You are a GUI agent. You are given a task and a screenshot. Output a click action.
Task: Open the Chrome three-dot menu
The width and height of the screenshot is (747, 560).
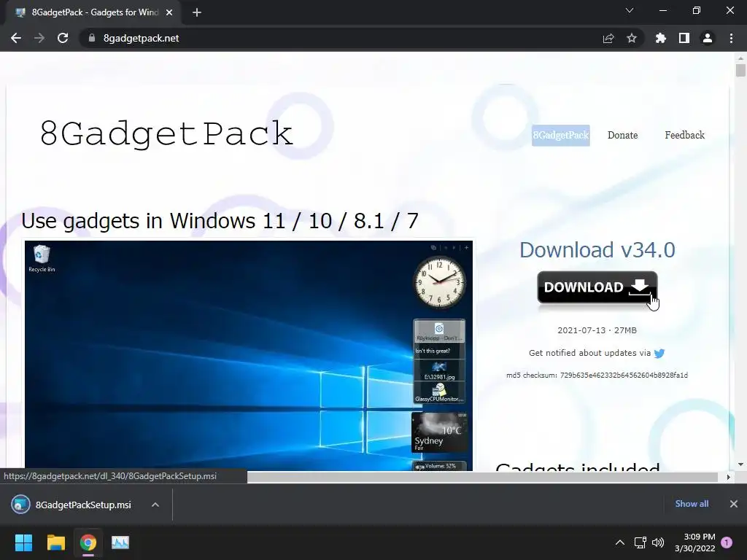pos(731,38)
